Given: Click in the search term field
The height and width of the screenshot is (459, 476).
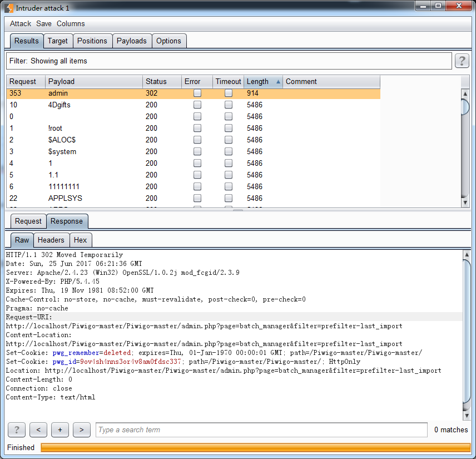Looking at the screenshot, I should (261, 430).
